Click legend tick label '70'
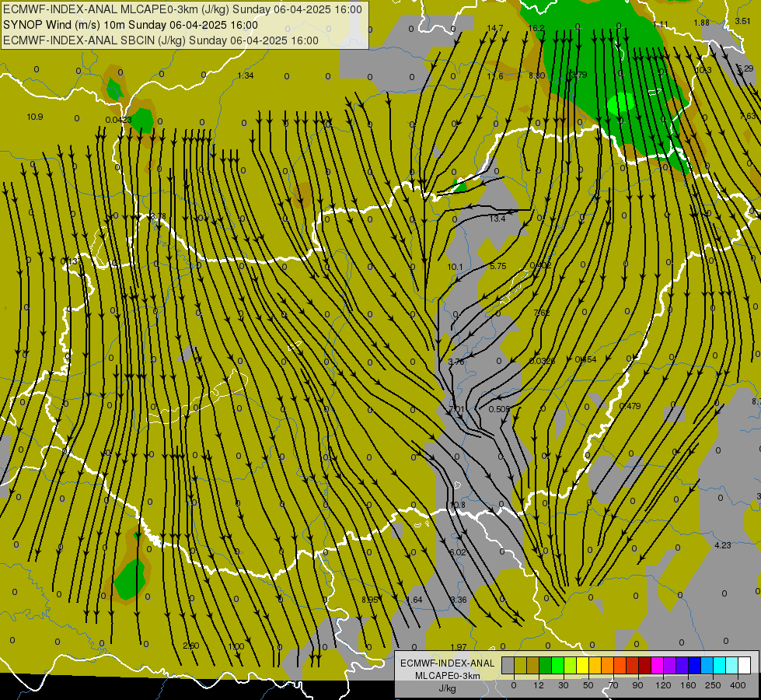This screenshot has width=761, height=700. coord(613,685)
